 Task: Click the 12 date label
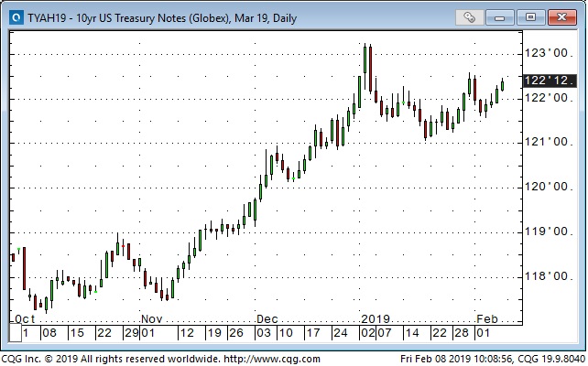pos(187,333)
